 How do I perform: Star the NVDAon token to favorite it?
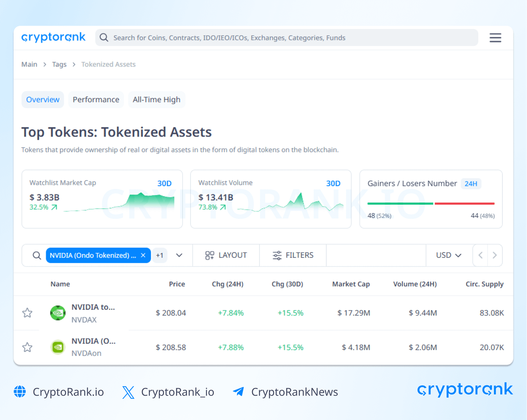27,347
